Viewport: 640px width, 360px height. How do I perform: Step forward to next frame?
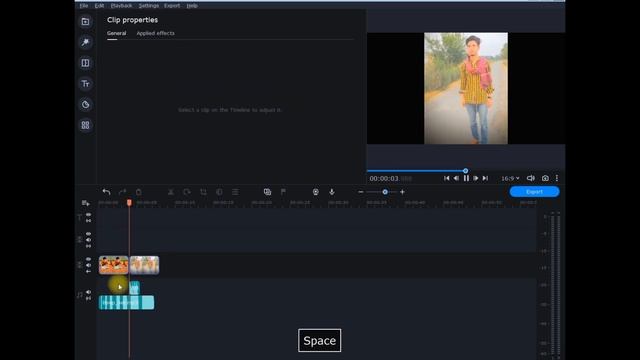click(x=476, y=178)
